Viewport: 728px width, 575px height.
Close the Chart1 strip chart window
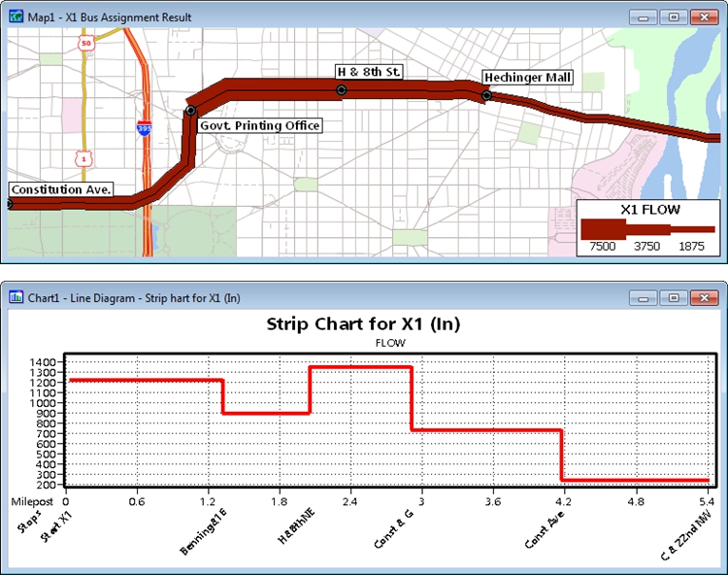click(x=703, y=296)
